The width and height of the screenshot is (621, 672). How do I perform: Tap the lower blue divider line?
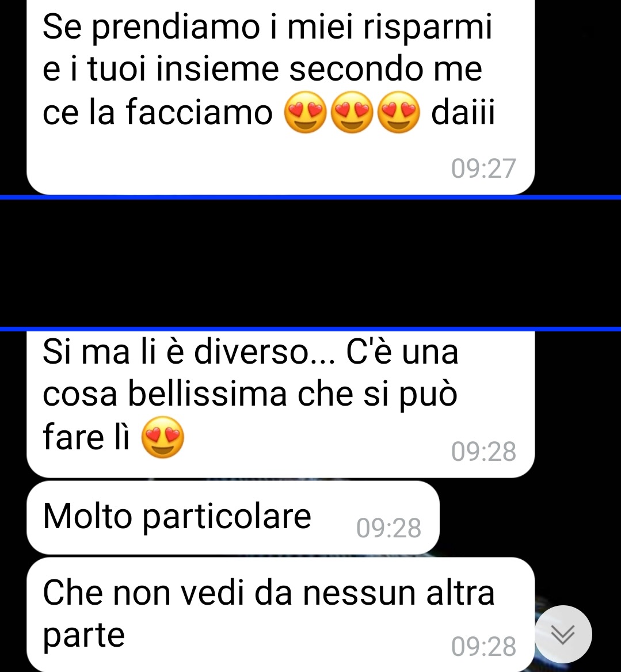tap(310, 329)
